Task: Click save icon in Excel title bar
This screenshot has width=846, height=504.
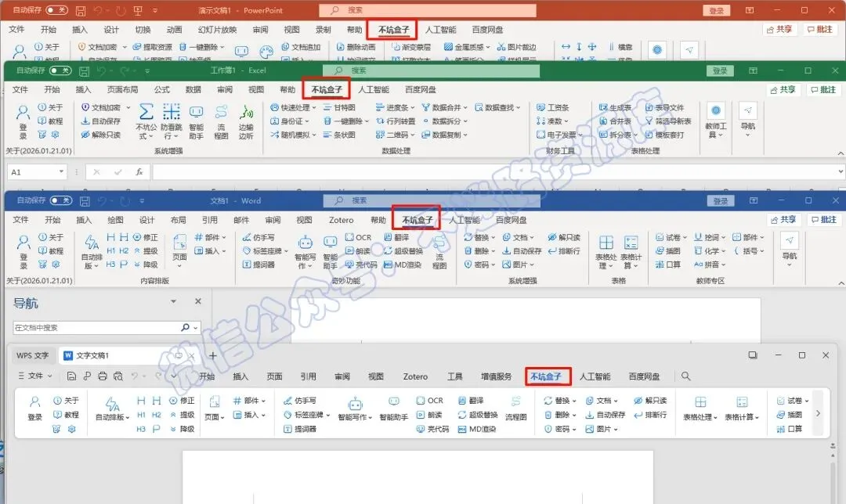Action: coord(84,70)
